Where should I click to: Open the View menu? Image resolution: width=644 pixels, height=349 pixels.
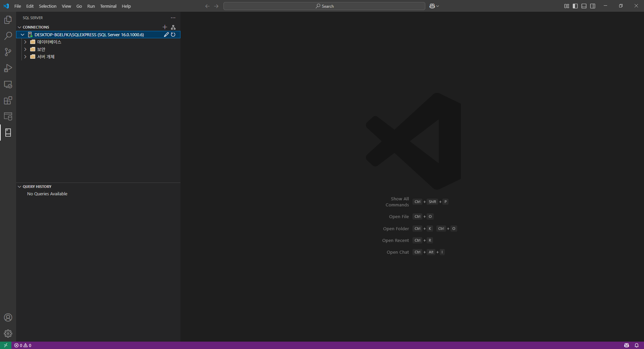coord(66,6)
